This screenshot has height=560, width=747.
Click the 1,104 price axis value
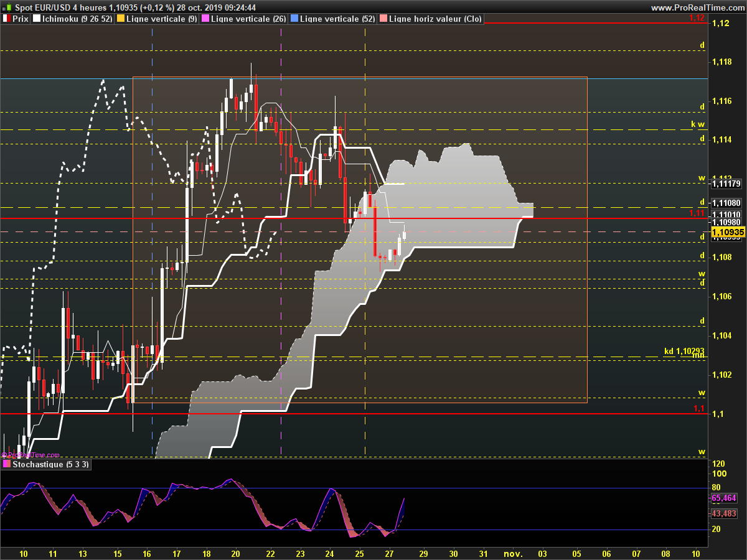tap(722, 335)
